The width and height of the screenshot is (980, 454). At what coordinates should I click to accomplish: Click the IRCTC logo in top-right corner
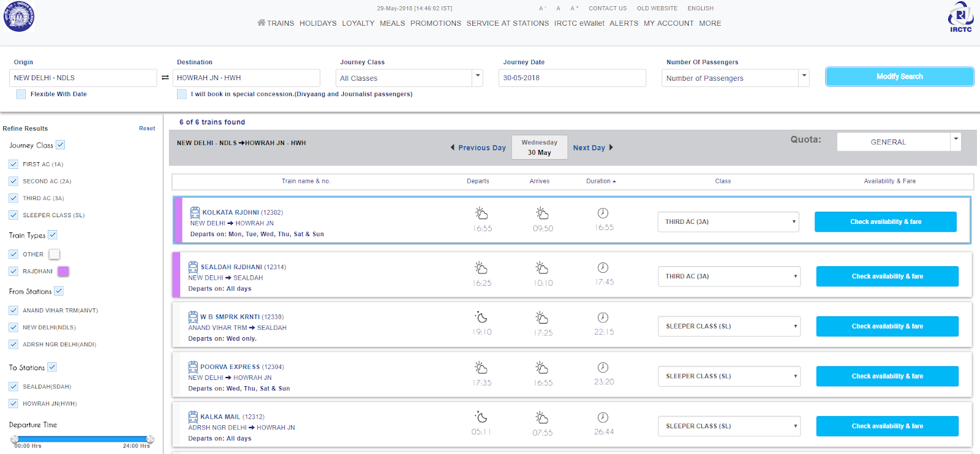tap(960, 17)
